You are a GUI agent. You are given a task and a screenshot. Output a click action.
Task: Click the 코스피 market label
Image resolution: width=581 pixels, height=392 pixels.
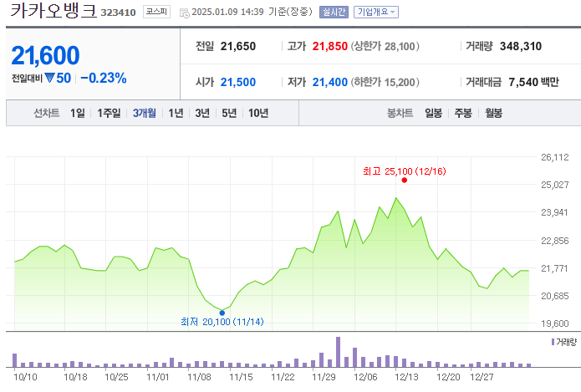156,12
